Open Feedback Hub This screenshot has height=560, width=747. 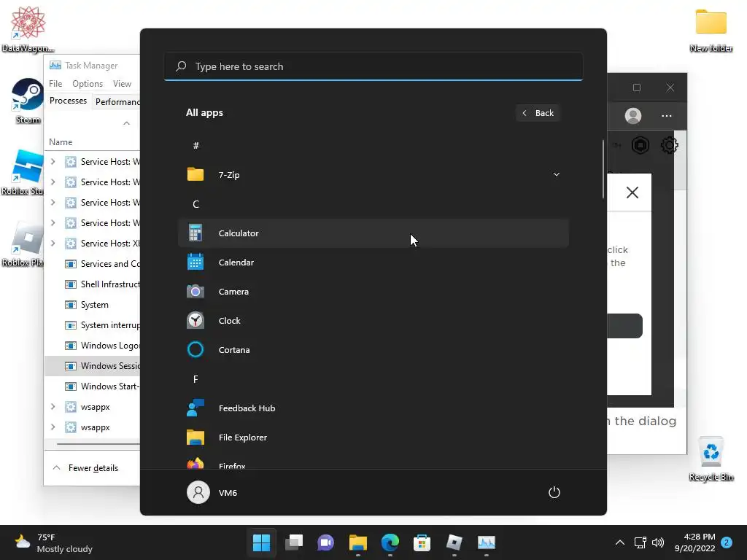(373, 408)
